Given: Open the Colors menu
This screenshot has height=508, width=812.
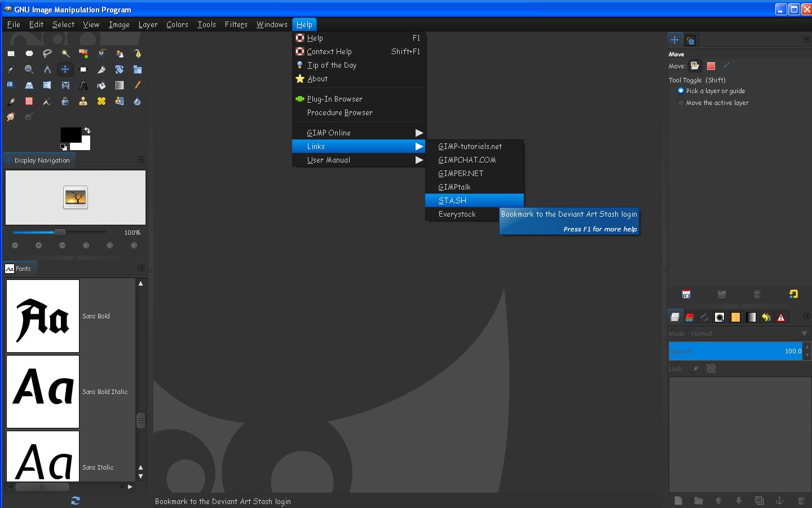Looking at the screenshot, I should point(177,24).
